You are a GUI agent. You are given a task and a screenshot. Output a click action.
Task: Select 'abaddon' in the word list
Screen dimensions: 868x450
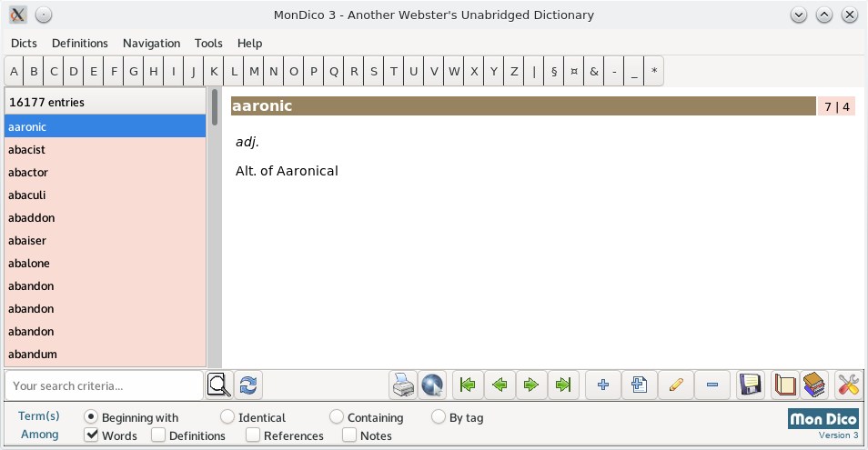106,217
